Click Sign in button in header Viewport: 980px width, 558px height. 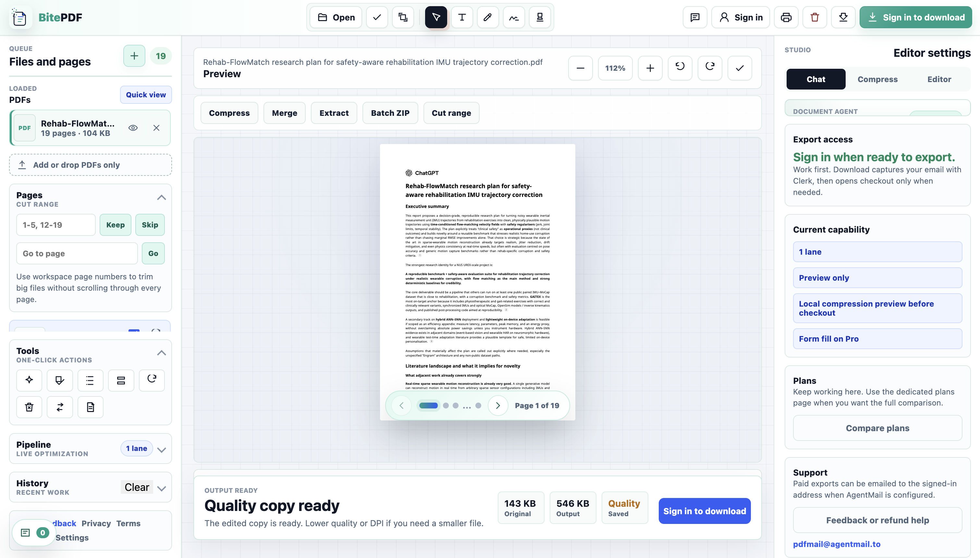pyautogui.click(x=741, y=17)
